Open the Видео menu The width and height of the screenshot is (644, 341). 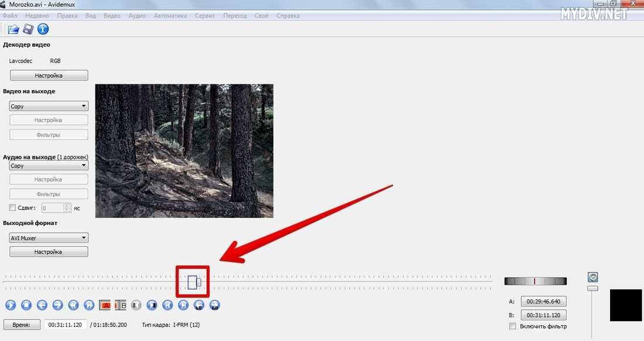[112, 16]
